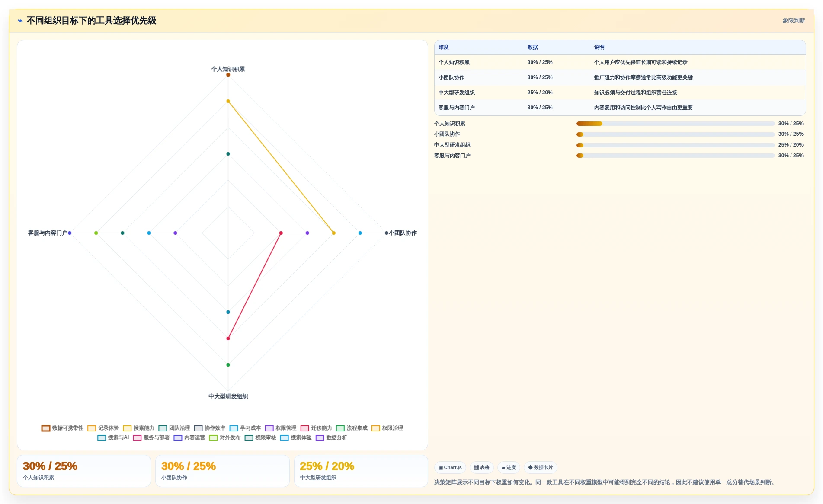This screenshot has width=823, height=504.
Task: Toggle the 权限审核 legend entry
Action: click(260, 437)
